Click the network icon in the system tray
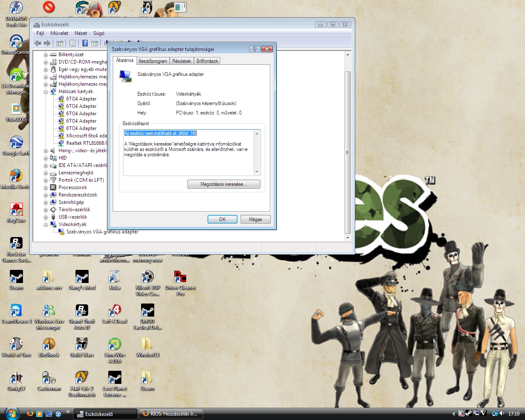 point(495,413)
